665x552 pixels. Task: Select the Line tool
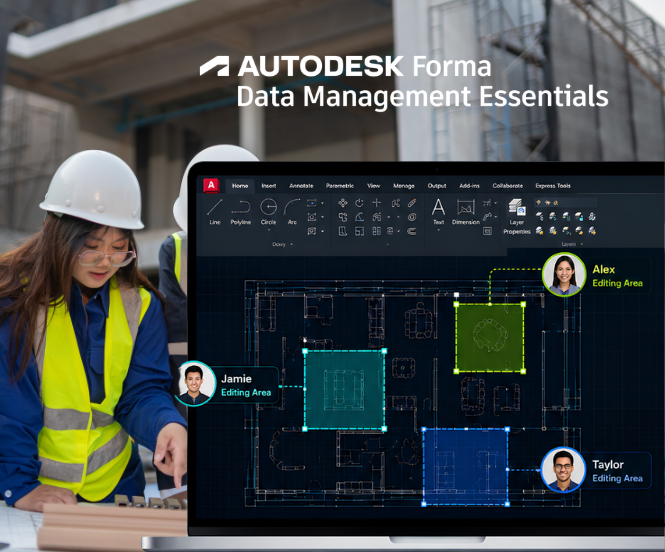pyautogui.click(x=215, y=211)
